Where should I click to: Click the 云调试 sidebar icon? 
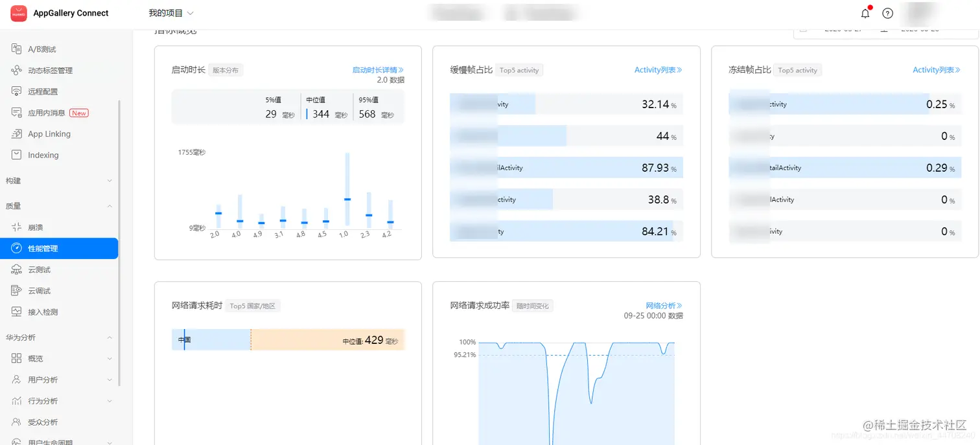click(17, 291)
